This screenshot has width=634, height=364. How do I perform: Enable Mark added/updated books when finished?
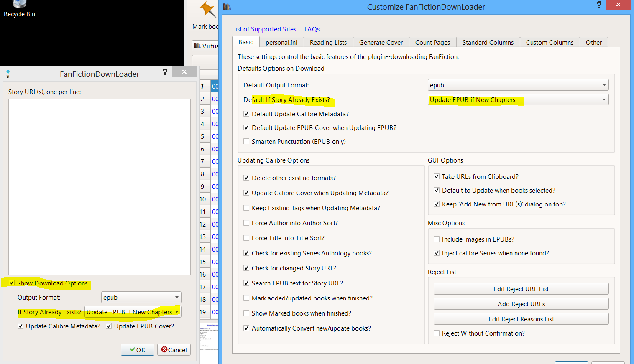246,298
